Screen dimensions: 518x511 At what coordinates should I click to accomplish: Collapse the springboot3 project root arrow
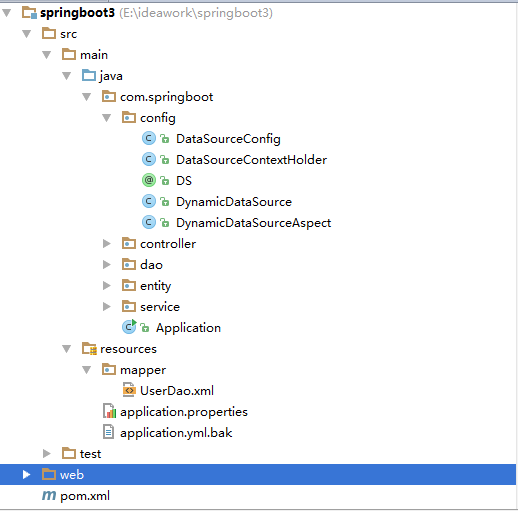coord(7,13)
